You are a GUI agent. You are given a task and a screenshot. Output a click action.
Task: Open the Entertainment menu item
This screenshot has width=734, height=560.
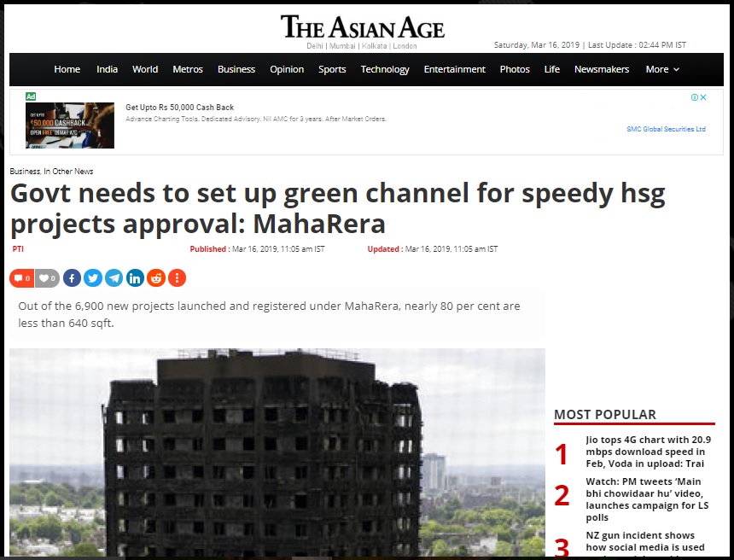pos(455,69)
